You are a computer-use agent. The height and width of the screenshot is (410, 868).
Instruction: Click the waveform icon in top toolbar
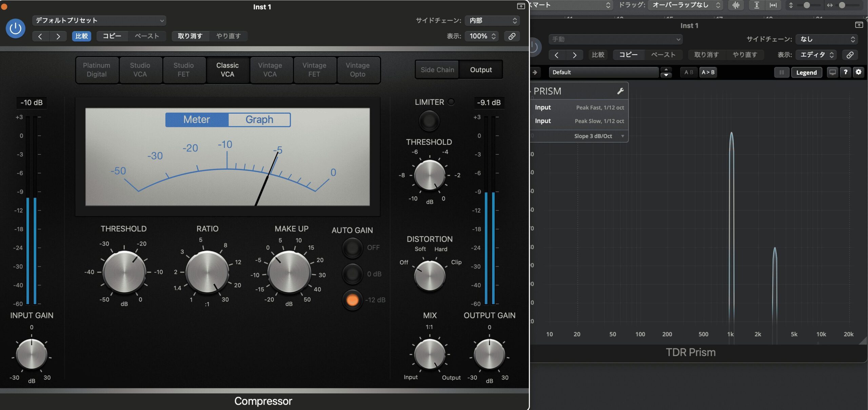point(735,5)
